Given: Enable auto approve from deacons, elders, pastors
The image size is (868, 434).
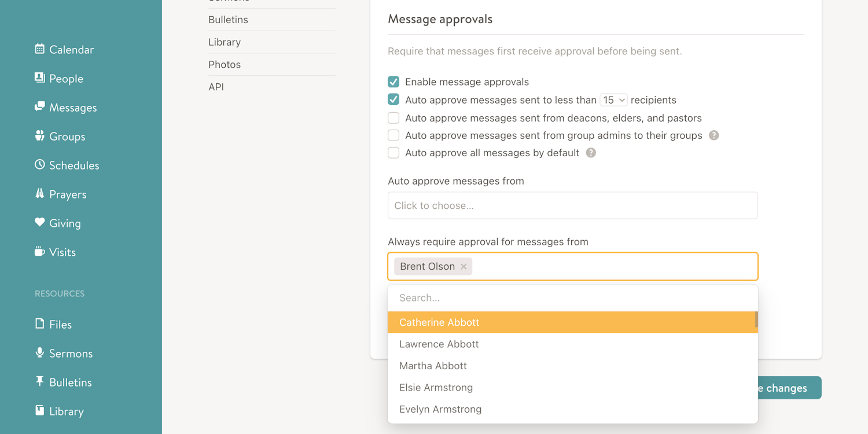Looking at the screenshot, I should click(393, 118).
